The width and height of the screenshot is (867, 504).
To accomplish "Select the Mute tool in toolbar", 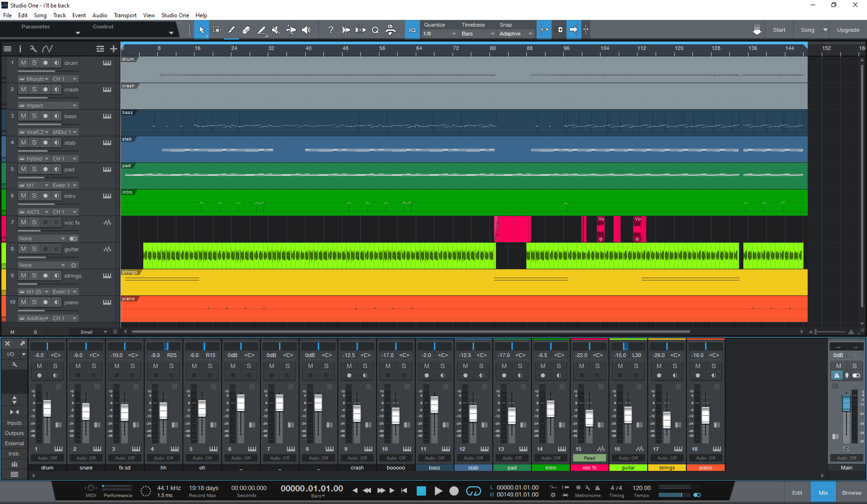I will click(276, 30).
